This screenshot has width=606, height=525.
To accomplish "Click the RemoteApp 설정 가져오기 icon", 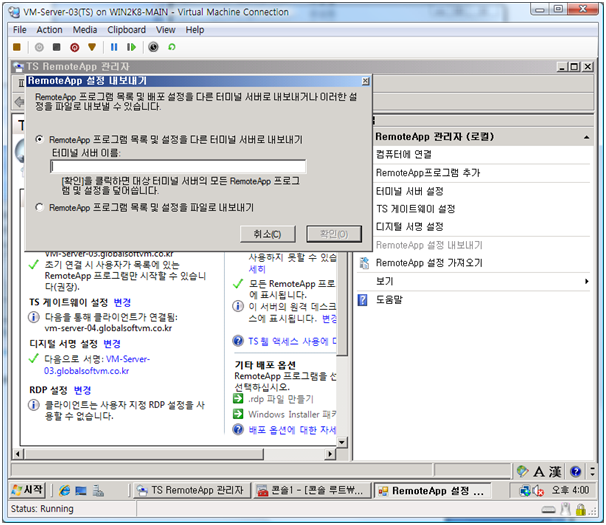I will coord(364,263).
